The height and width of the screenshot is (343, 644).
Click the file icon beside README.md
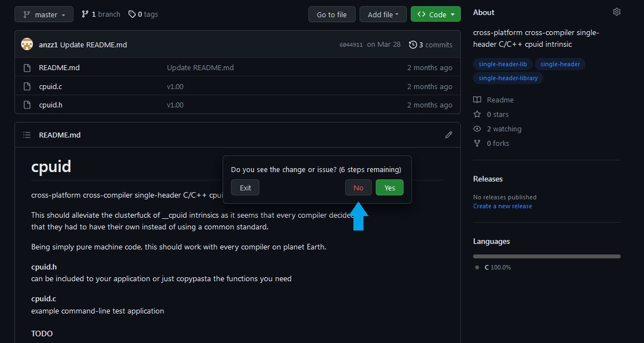27,68
